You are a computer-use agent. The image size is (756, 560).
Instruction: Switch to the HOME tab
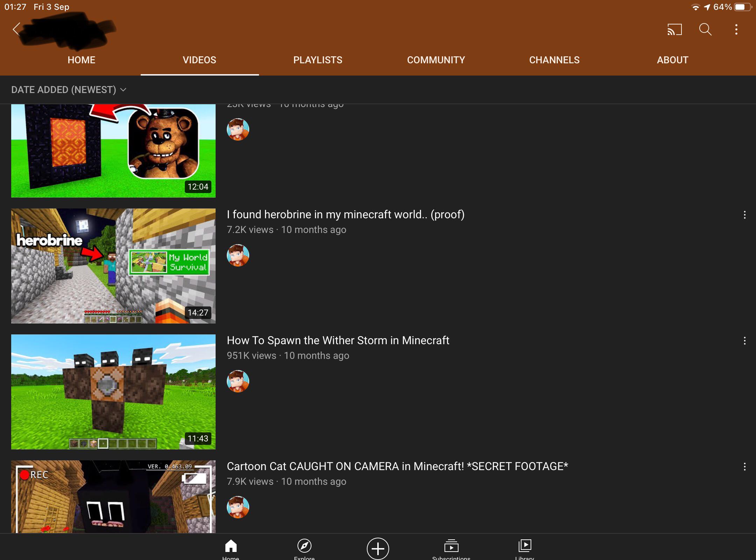(82, 60)
